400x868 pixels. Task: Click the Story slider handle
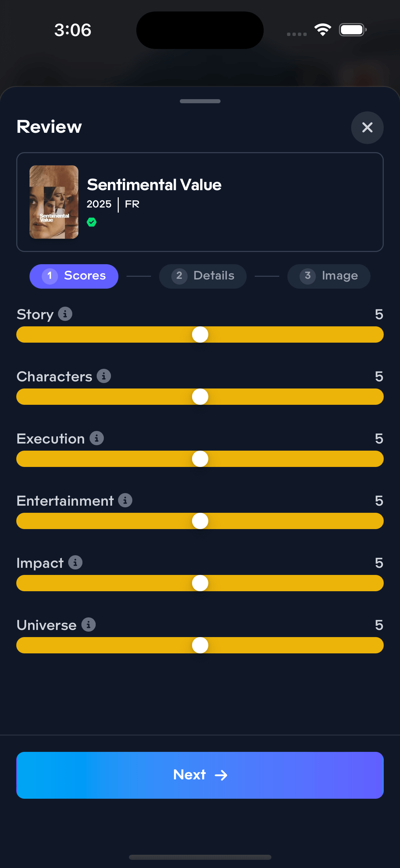click(x=200, y=334)
